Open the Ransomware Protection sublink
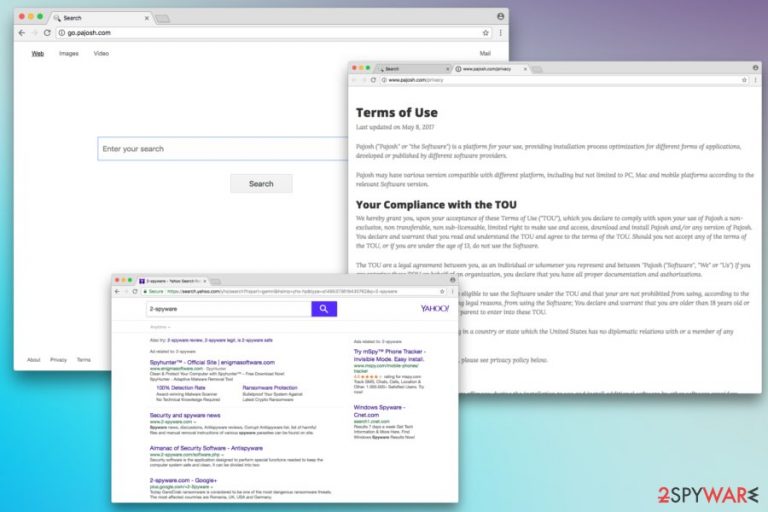768x512 pixels. (x=270, y=388)
